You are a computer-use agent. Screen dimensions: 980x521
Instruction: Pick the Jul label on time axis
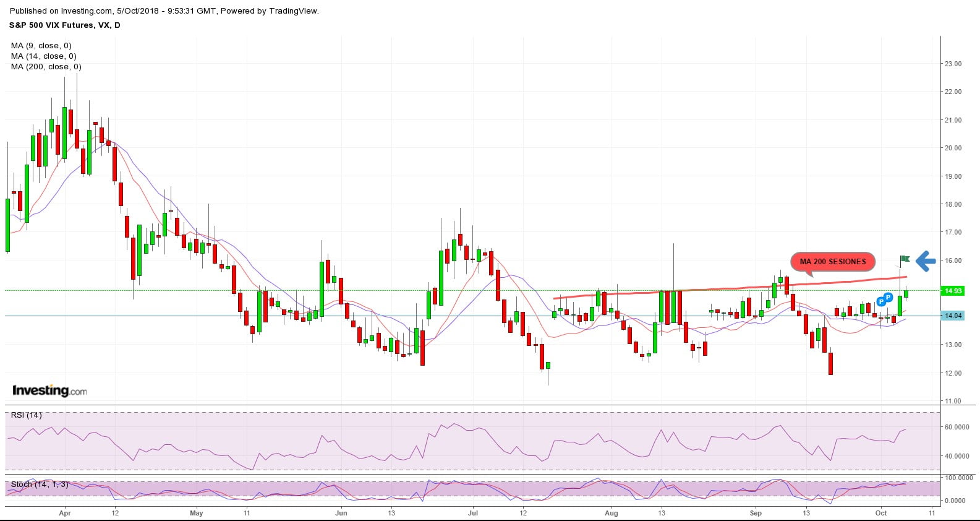473,513
